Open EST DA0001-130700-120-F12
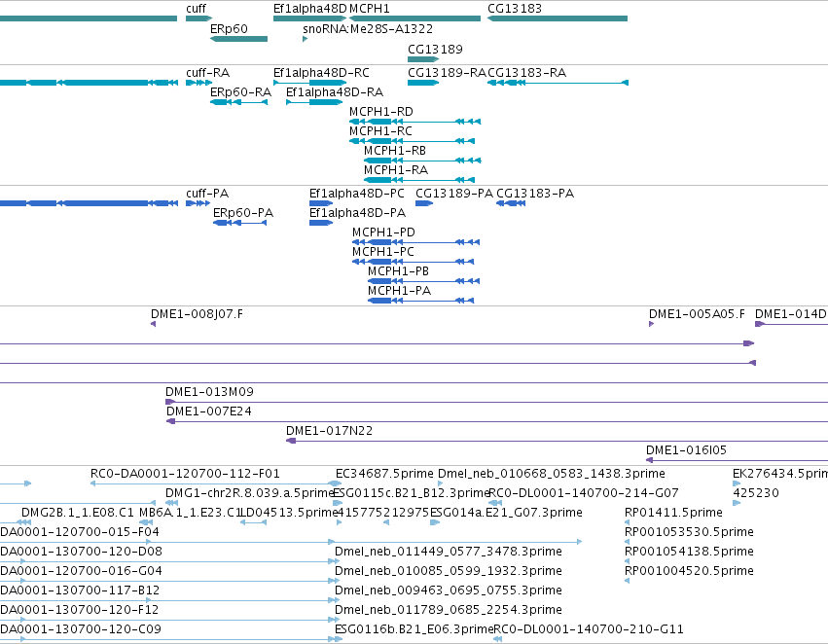Image resolution: width=828 pixels, height=644 pixels. pyautogui.click(x=80, y=610)
